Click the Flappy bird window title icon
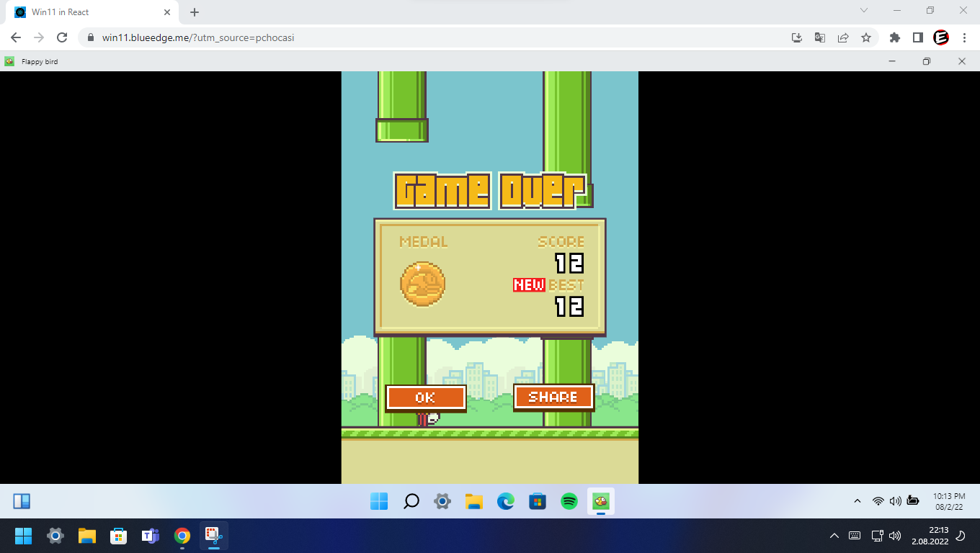Viewport: 980px width, 553px height. [9, 62]
